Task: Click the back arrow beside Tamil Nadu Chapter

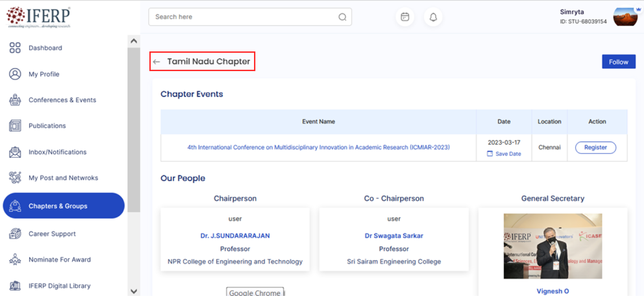Action: [156, 62]
